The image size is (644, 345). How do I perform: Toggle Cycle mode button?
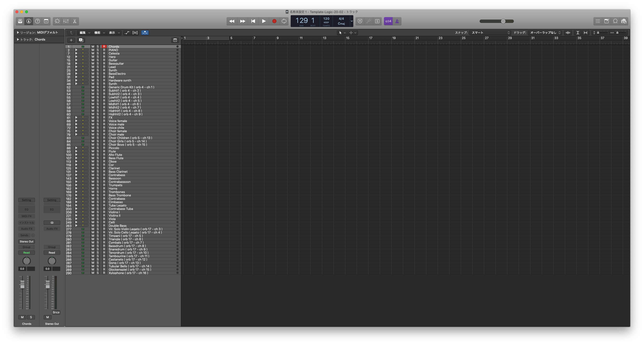pos(284,21)
